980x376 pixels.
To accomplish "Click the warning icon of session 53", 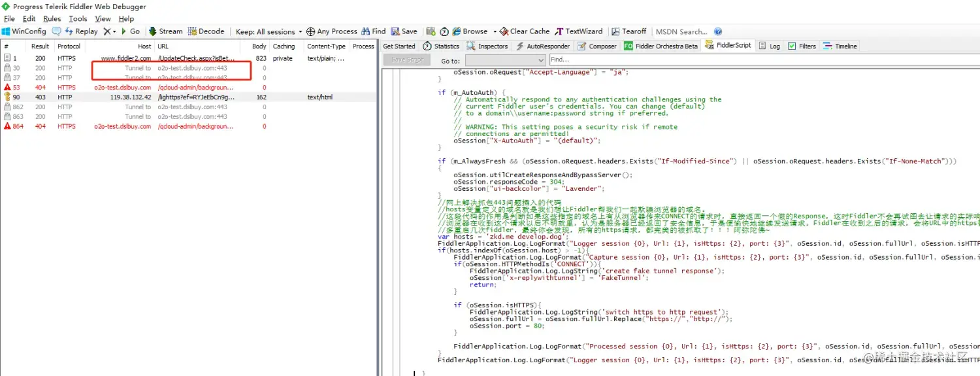I will tap(7, 87).
